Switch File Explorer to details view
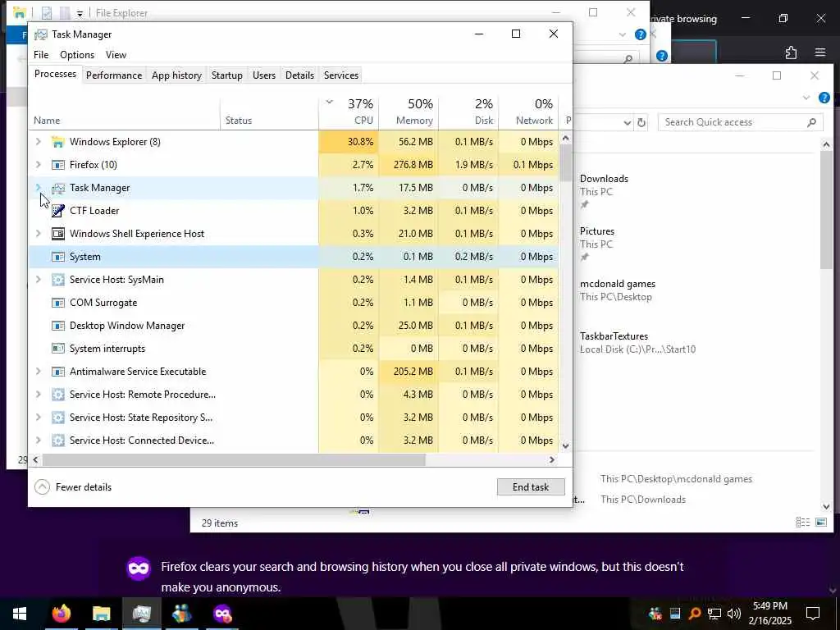840x630 pixels. tap(802, 523)
